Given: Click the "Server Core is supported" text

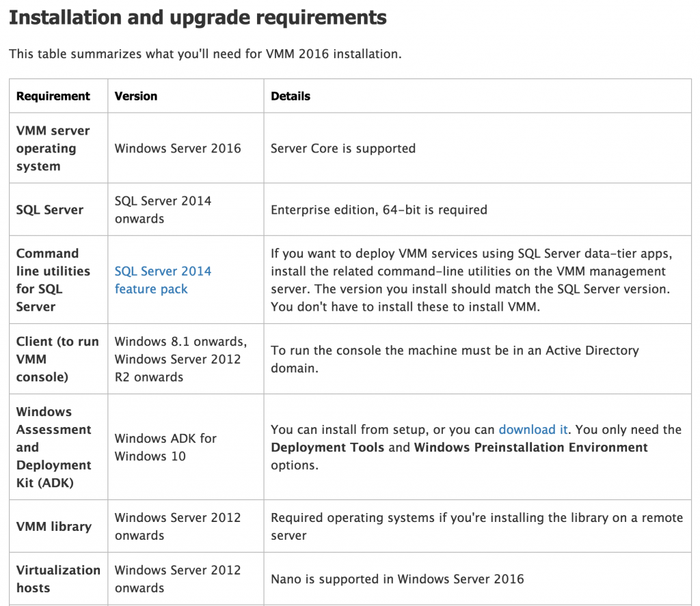Looking at the screenshot, I should tap(343, 148).
